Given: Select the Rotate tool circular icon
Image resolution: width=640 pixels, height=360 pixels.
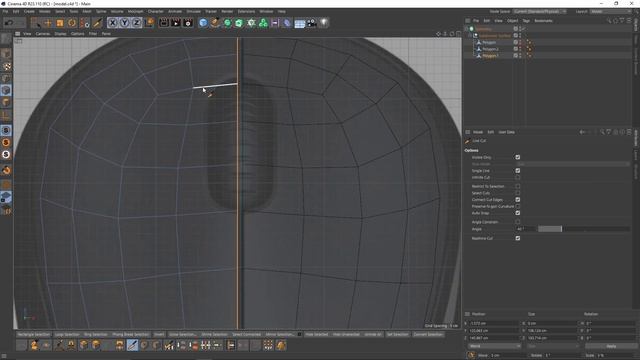Looking at the screenshot, I should coord(72,23).
